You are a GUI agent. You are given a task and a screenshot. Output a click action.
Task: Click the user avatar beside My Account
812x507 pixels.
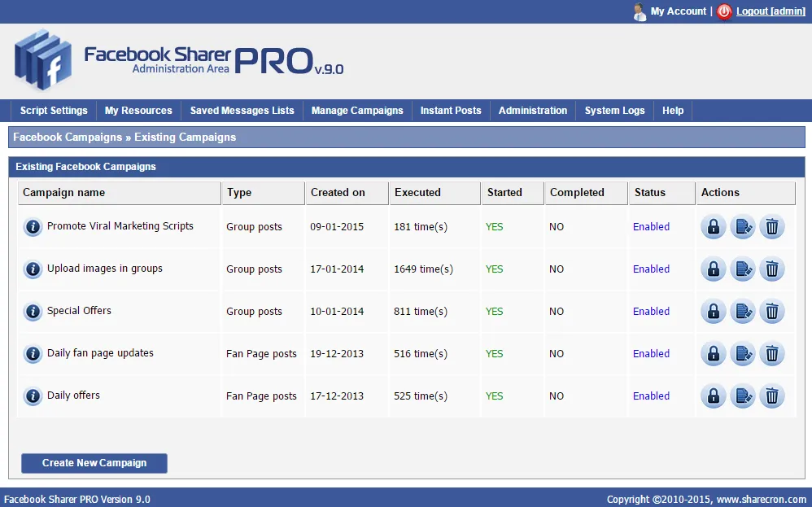639,11
